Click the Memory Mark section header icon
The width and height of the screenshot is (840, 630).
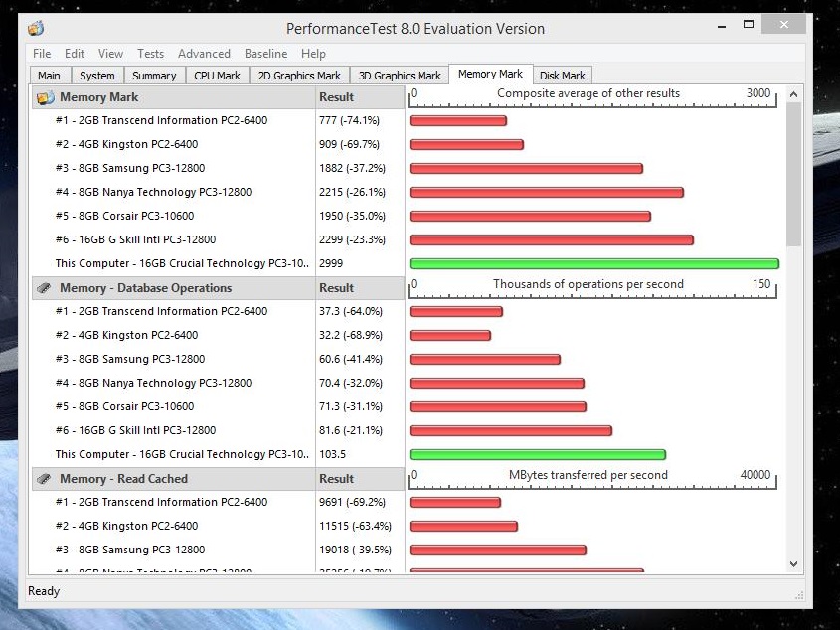pyautogui.click(x=45, y=97)
